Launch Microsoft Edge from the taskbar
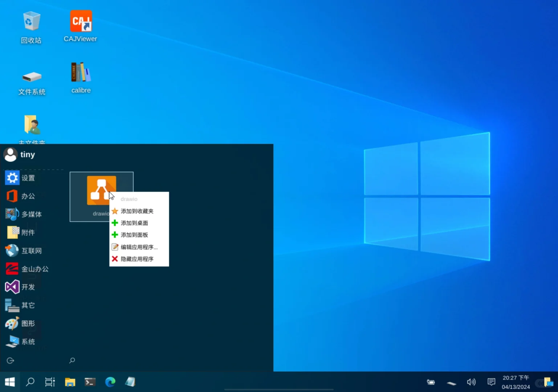 (110, 382)
